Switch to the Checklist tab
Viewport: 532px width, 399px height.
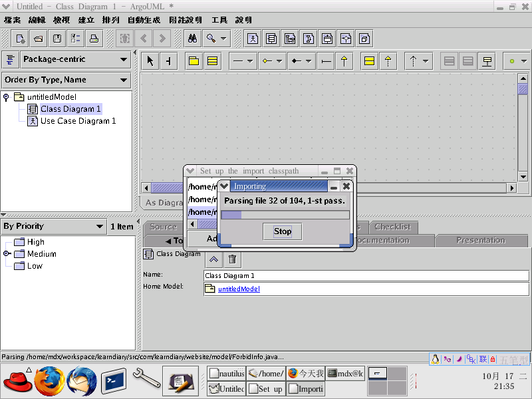coord(393,227)
